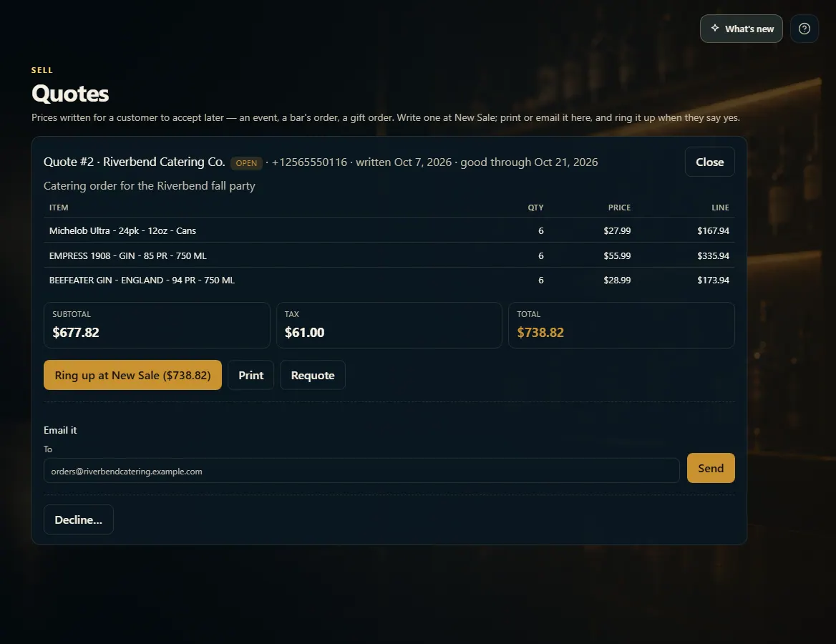Print the Riverbend Catering quote
Viewport: 836px width, 644px height.
click(251, 376)
